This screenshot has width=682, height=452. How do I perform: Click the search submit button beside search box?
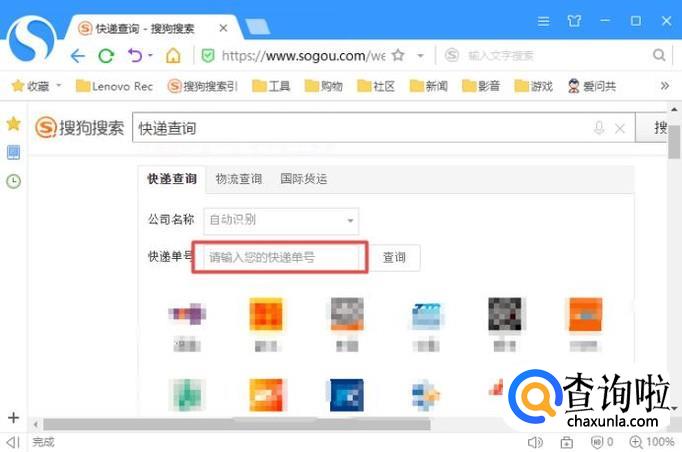pyautogui.click(x=651, y=127)
